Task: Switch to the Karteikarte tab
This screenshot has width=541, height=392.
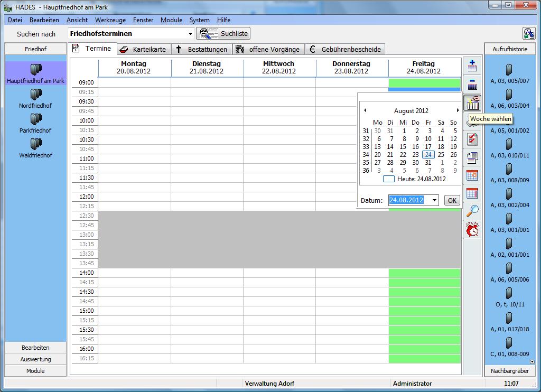Action: click(x=143, y=49)
